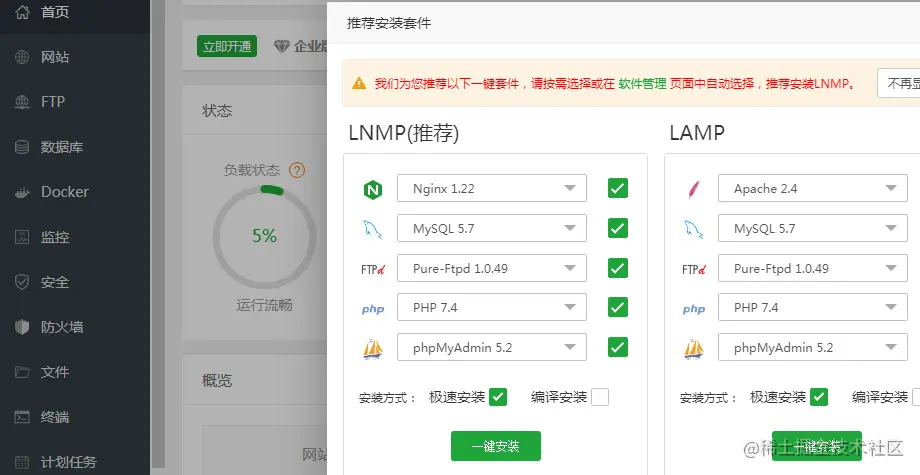Open the LNMP PHP 7.4 dropdown
The width and height of the screenshot is (920, 475).
coord(492,307)
